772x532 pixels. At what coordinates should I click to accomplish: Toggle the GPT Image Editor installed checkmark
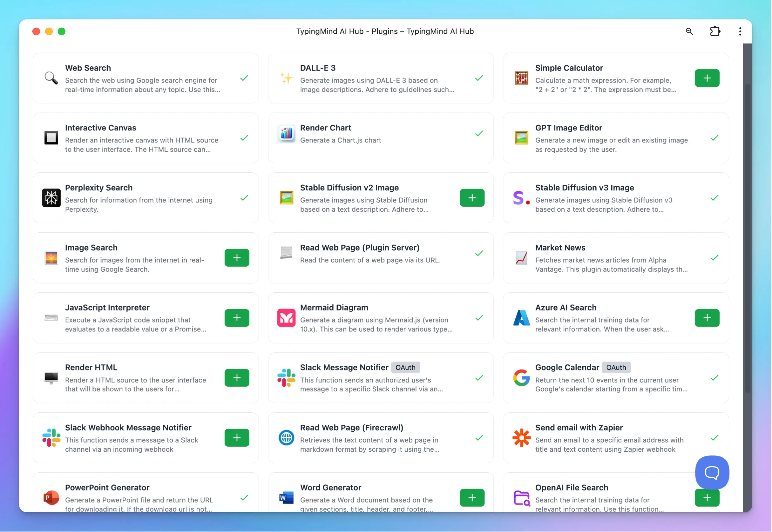pos(714,138)
